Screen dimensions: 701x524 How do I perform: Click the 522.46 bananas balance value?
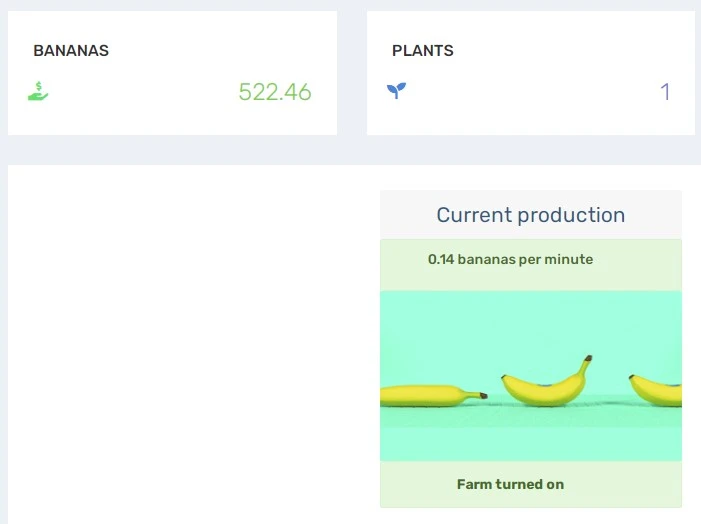click(275, 92)
